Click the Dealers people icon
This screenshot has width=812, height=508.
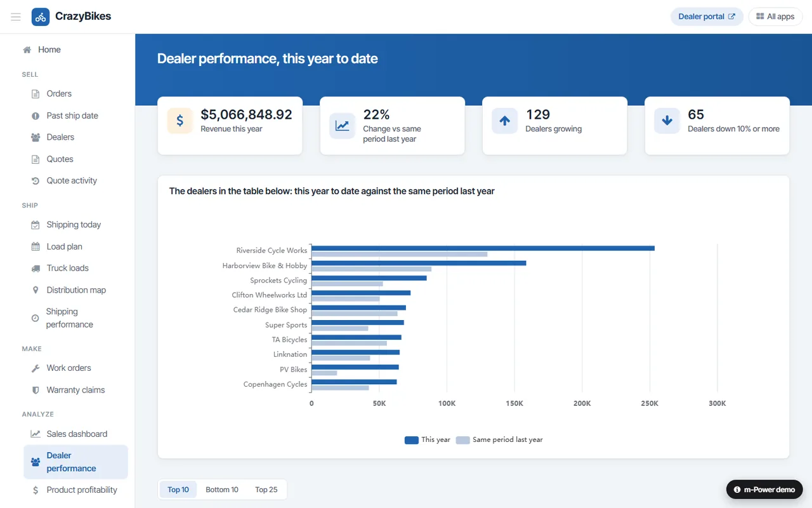36,137
